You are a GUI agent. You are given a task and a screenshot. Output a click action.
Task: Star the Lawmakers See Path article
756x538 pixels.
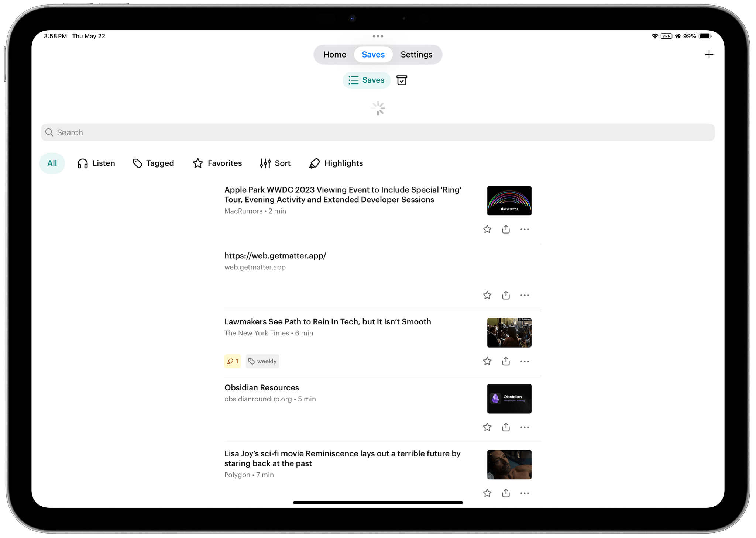click(x=487, y=361)
